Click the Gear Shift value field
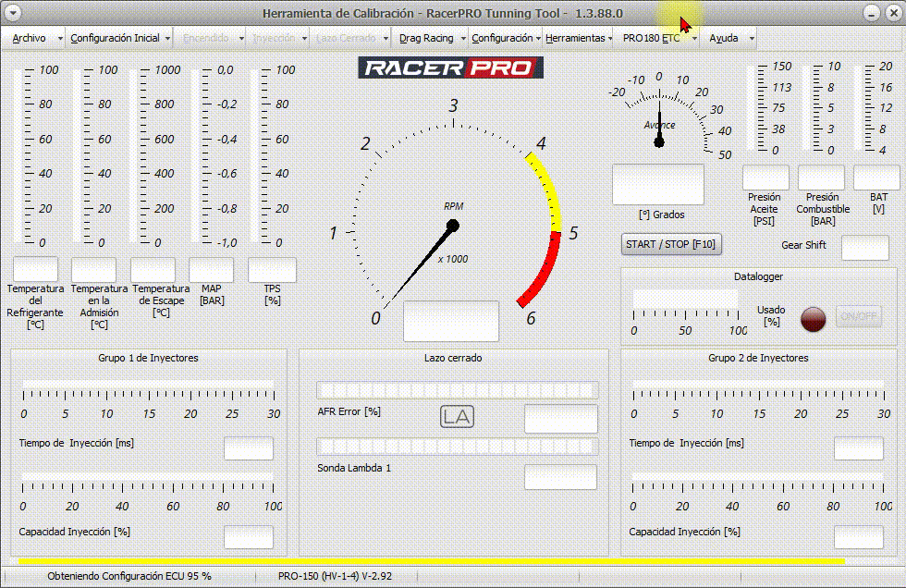 pyautogui.click(x=864, y=247)
